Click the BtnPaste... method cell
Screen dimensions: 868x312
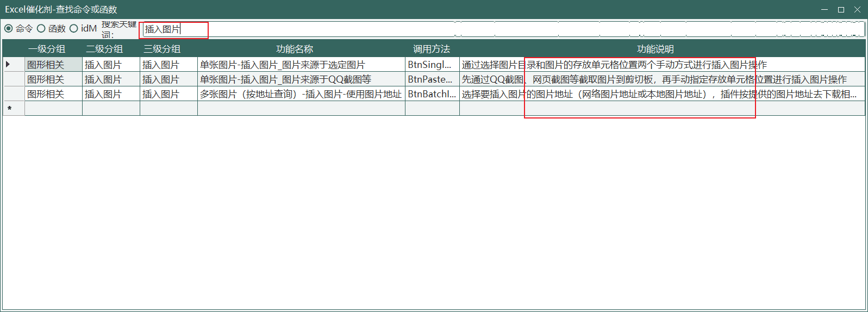pyautogui.click(x=432, y=79)
